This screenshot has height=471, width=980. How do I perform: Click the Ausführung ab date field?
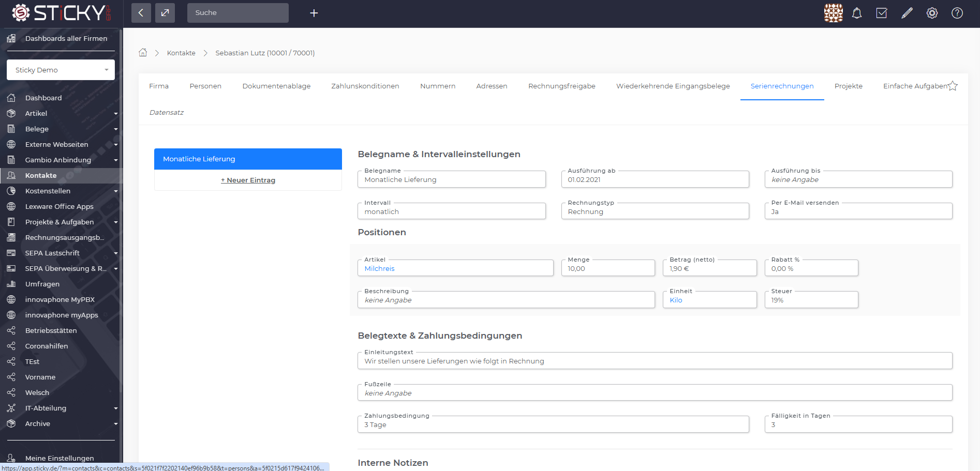pos(655,179)
